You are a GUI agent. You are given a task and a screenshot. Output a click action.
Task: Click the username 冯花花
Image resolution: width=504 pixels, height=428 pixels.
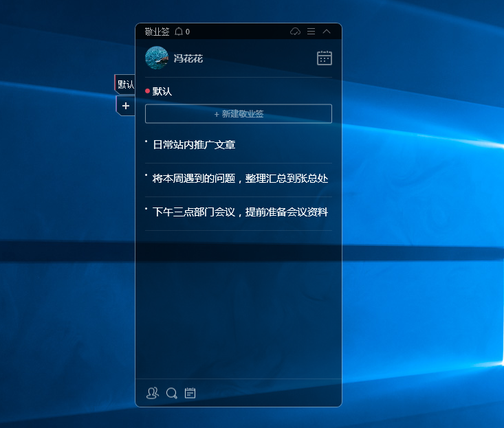pyautogui.click(x=188, y=59)
